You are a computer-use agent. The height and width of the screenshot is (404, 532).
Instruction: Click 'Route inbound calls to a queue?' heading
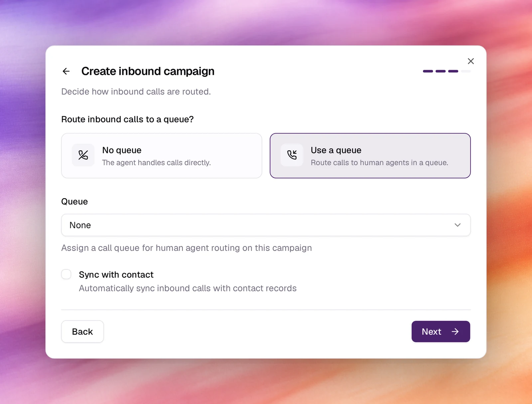(x=127, y=119)
